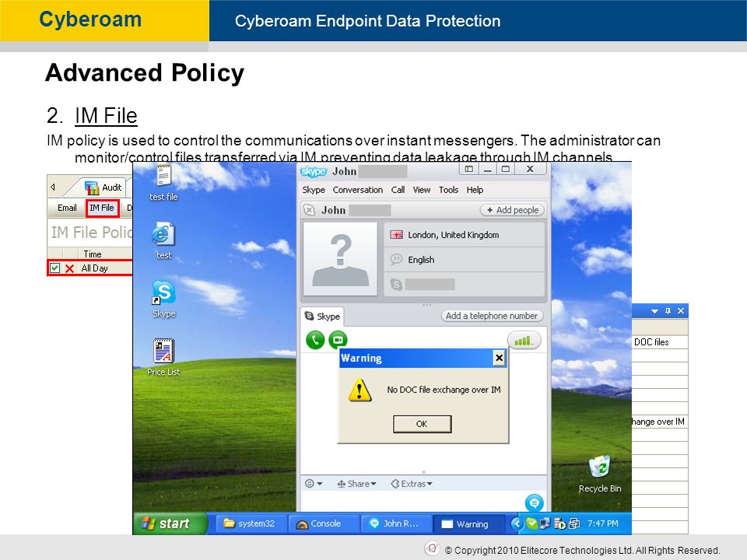Click the green Skype tray icon
The width and height of the screenshot is (747, 560).
(x=531, y=523)
